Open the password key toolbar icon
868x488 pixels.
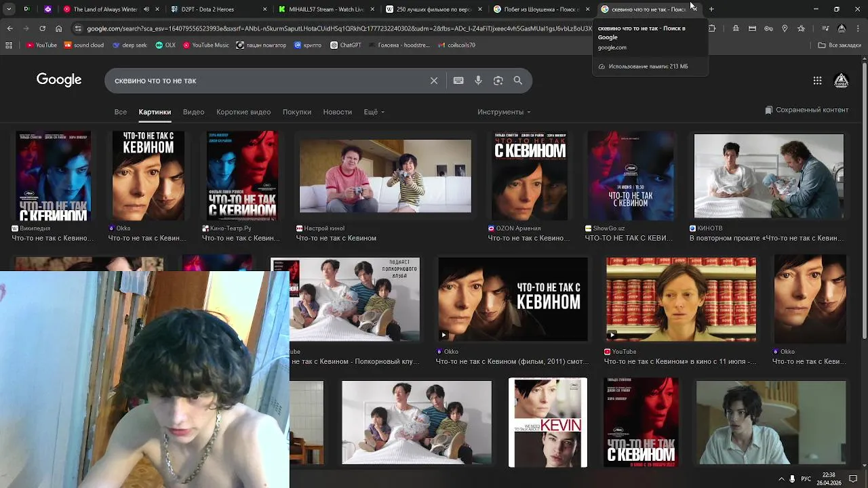click(x=768, y=28)
